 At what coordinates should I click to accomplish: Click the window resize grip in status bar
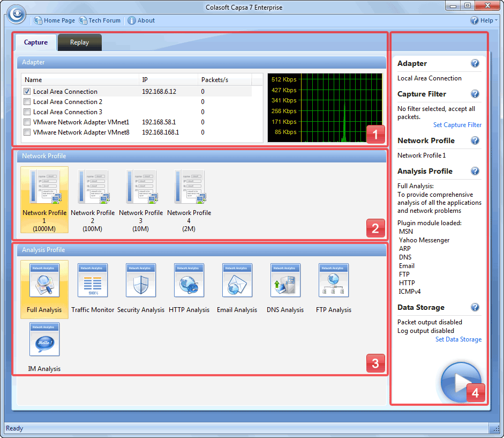coord(495,429)
